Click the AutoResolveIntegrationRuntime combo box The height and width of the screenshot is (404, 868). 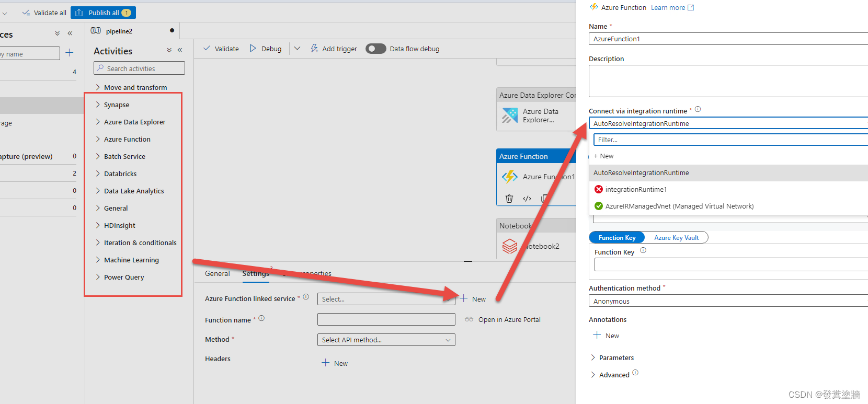728,123
